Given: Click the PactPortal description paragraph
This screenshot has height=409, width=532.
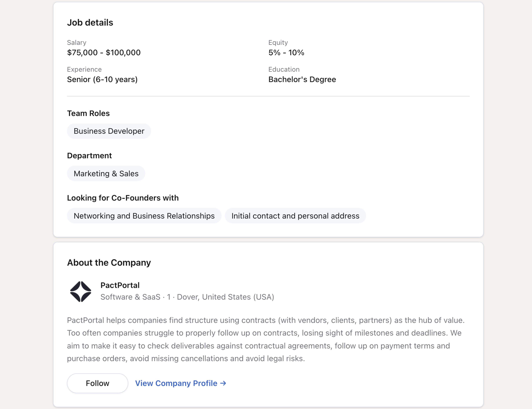Looking at the screenshot, I should pos(266,339).
